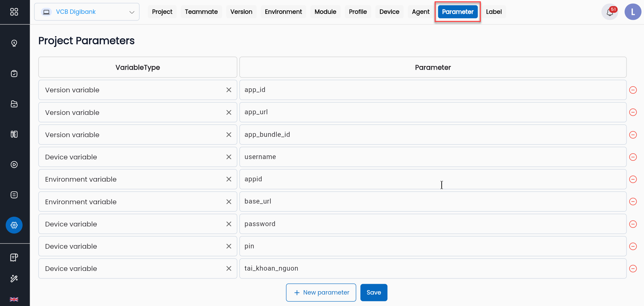Open the Module tab
The image size is (644, 306).
(325, 12)
